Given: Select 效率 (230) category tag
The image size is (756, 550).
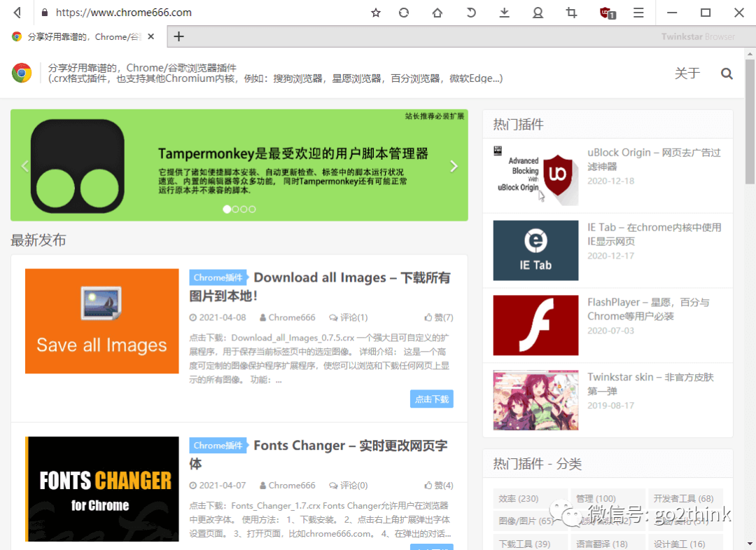Looking at the screenshot, I should tap(530, 498).
